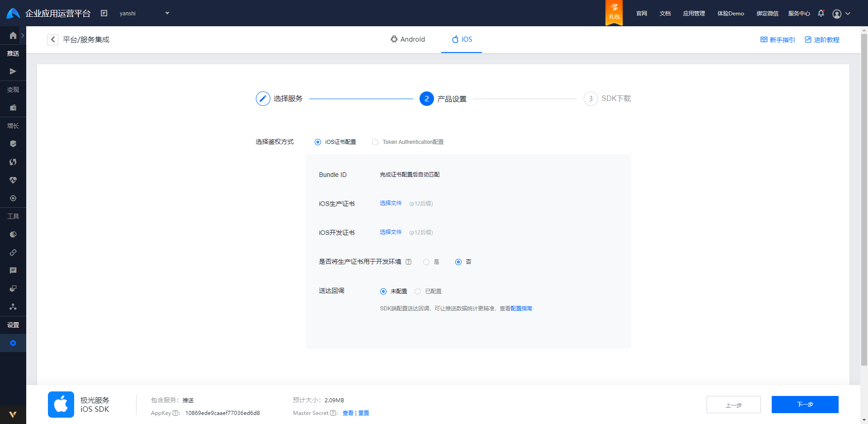Screen dimensions: 868x424
Task: Select the 推送 send icon in sidebar
Action: pos(13,71)
